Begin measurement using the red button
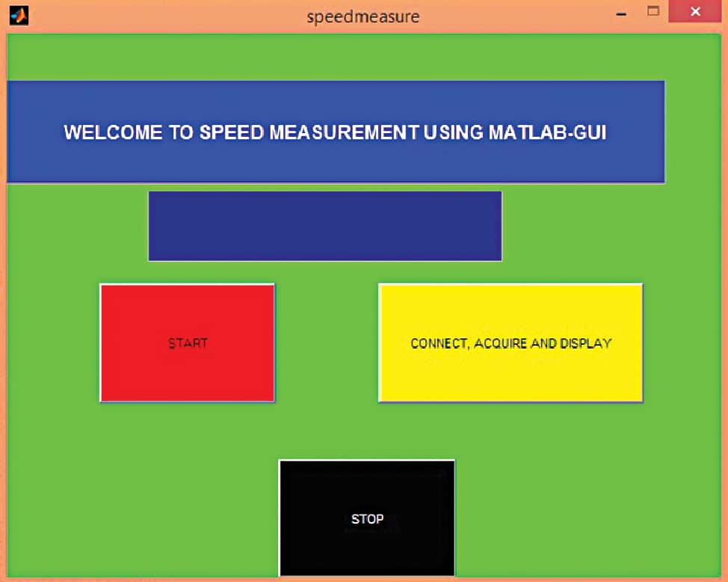The width and height of the screenshot is (728, 582). pos(188,343)
